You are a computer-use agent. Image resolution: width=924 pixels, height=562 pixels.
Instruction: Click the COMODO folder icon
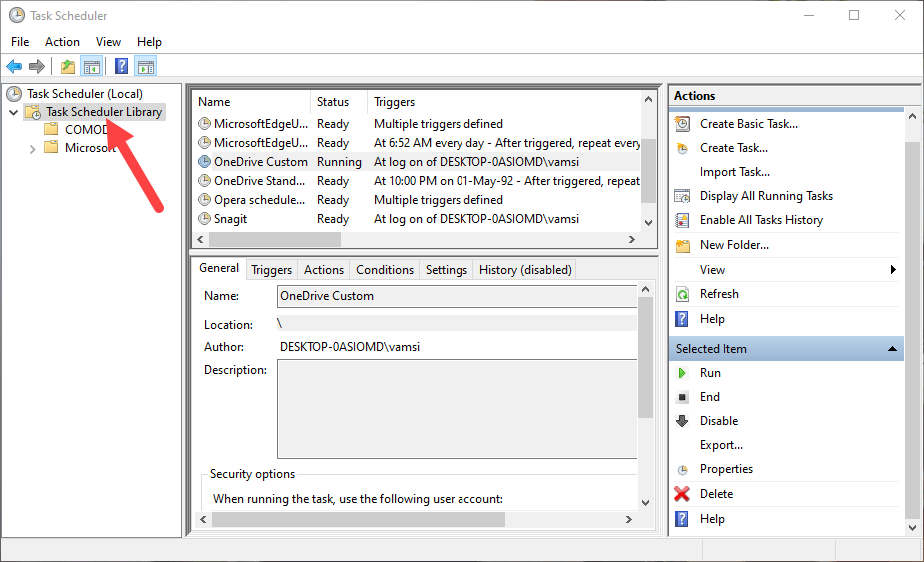point(52,129)
